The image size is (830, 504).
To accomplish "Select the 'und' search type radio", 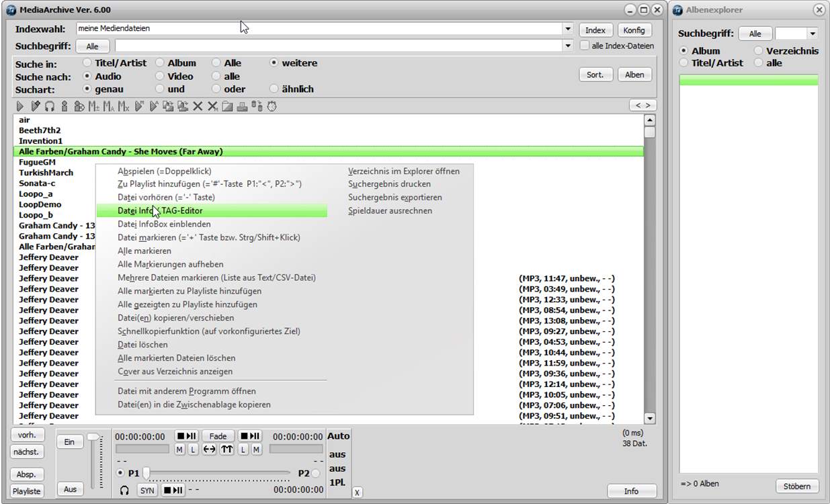I will click(160, 89).
